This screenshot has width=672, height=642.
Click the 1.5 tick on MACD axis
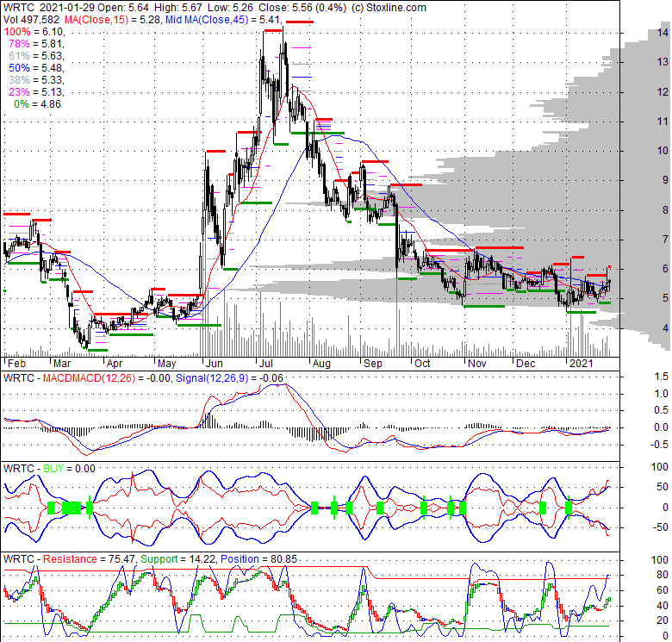[662, 377]
